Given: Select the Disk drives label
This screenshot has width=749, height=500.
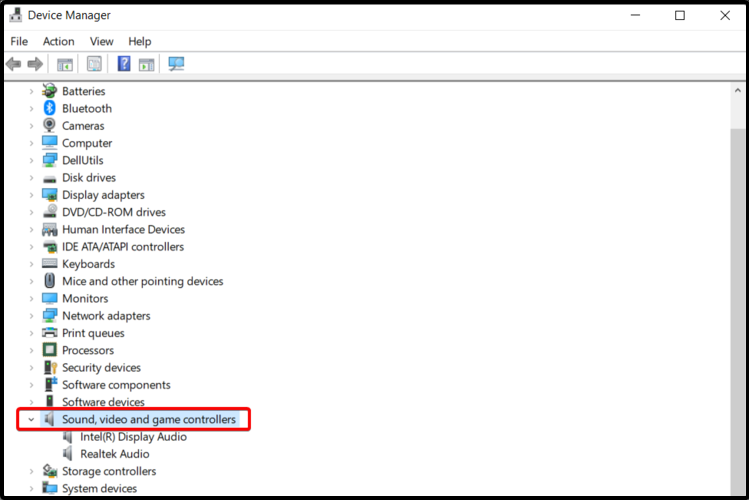Looking at the screenshot, I should click(x=89, y=178).
